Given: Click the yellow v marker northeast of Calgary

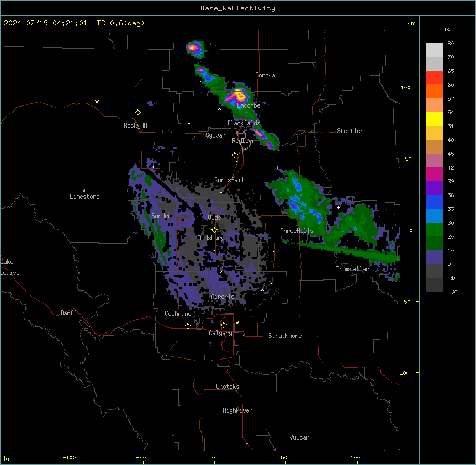Looking at the screenshot, I should 237,323.
